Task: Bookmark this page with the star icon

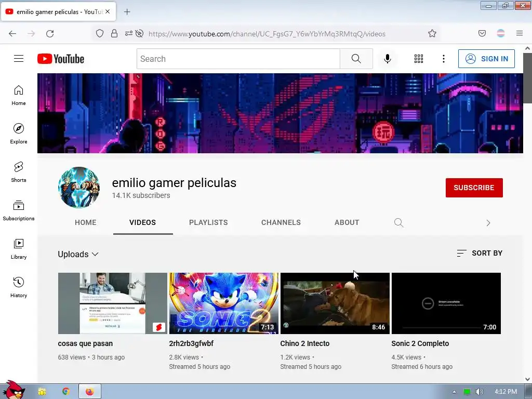Action: click(432, 33)
